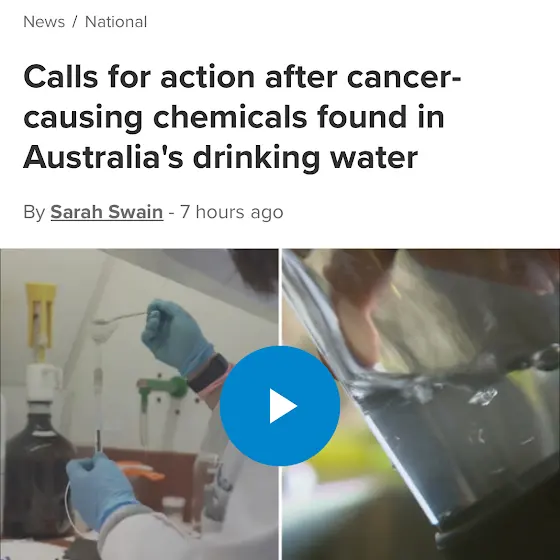The image size is (560, 560).
Task: Click the white triangle inside play button
Action: 282,406
